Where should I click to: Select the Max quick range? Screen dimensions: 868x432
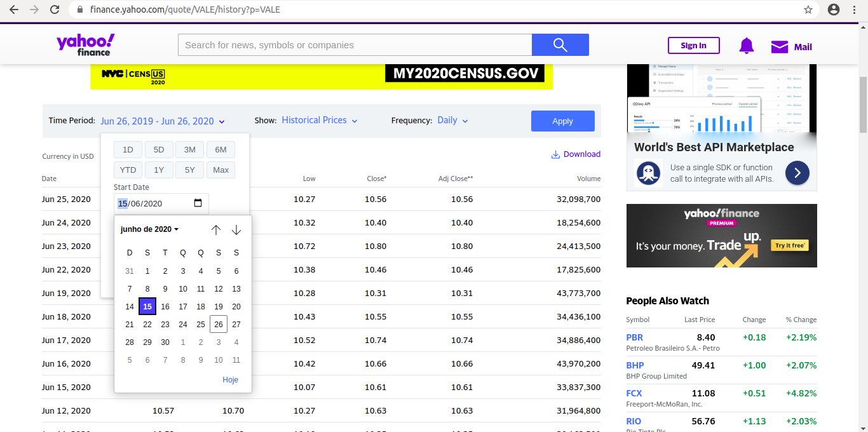220,170
